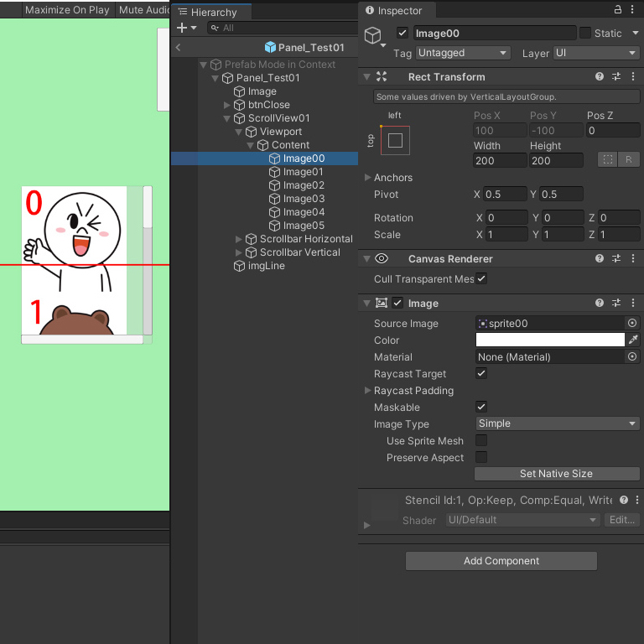Image resolution: width=644 pixels, height=644 pixels.
Task: Open the Rect Transform preset settings
Action: click(x=616, y=76)
